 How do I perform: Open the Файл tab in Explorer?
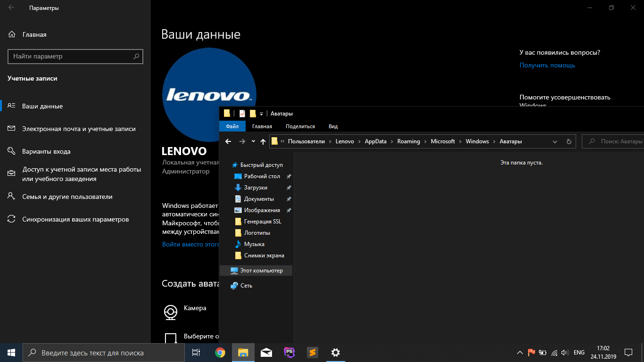point(232,126)
